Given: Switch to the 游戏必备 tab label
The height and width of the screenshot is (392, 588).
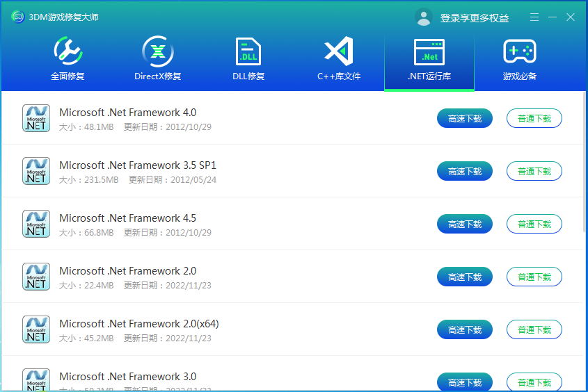Looking at the screenshot, I should (520, 76).
